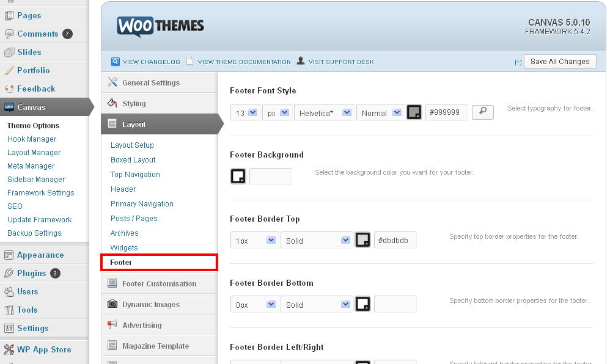
Task: Click the Slides menu icon
Action: pos(9,52)
